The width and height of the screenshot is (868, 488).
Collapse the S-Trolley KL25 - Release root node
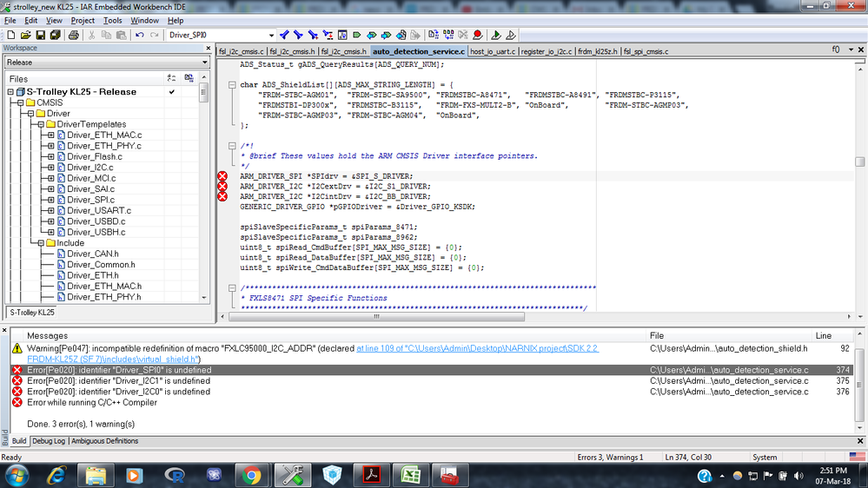(10, 92)
